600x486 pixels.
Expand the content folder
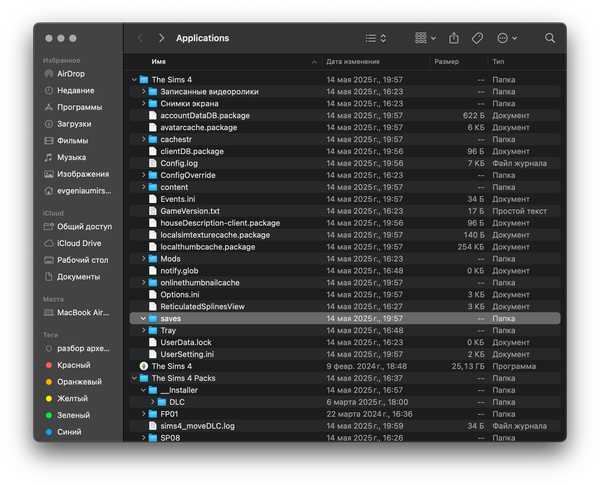[143, 187]
